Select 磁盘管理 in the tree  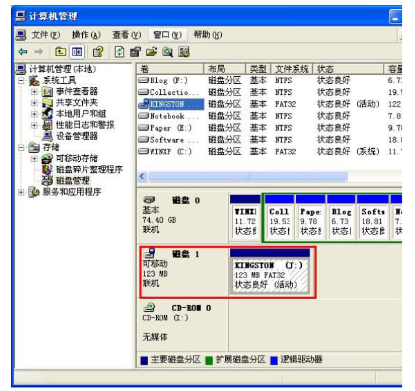point(73,181)
